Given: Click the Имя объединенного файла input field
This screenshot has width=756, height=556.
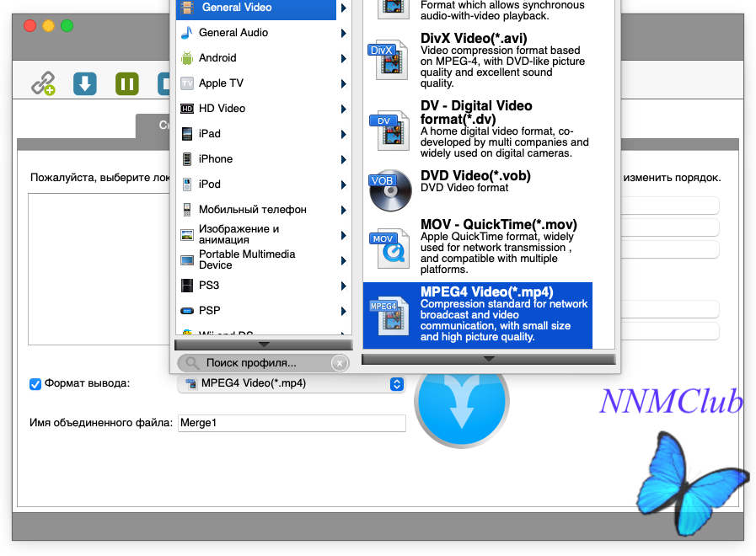Looking at the screenshot, I should (292, 423).
